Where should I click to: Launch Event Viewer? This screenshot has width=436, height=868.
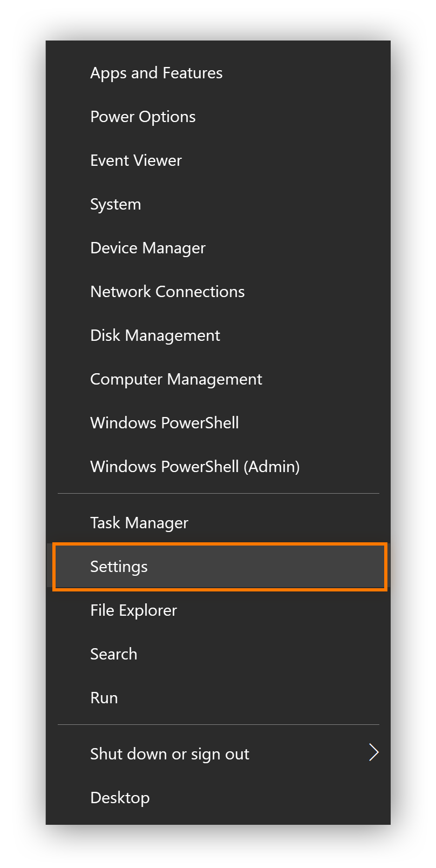(135, 160)
